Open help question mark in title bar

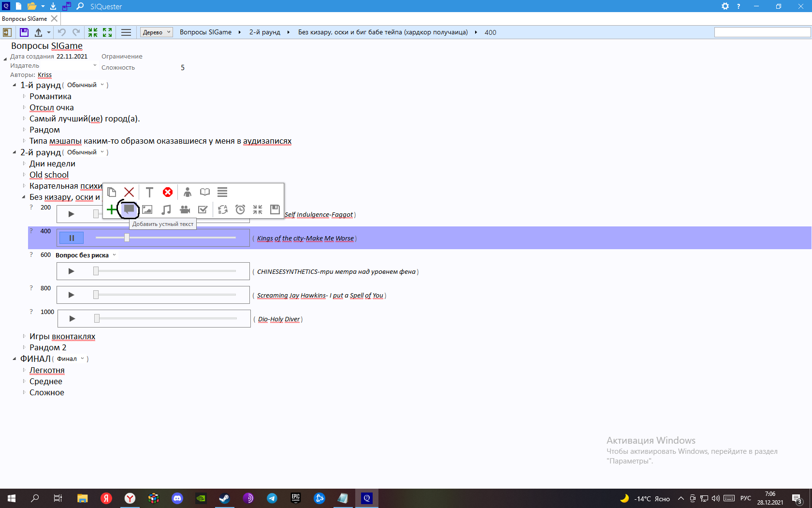point(739,6)
